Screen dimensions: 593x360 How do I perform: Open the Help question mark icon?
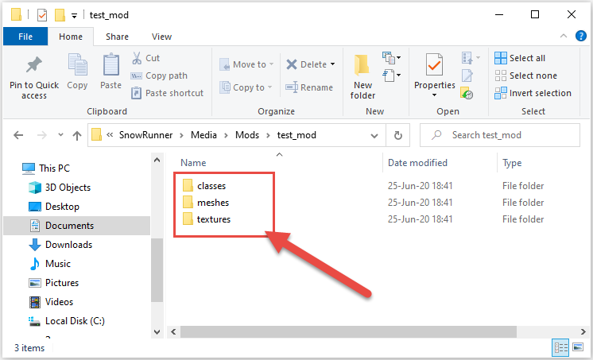click(x=581, y=36)
